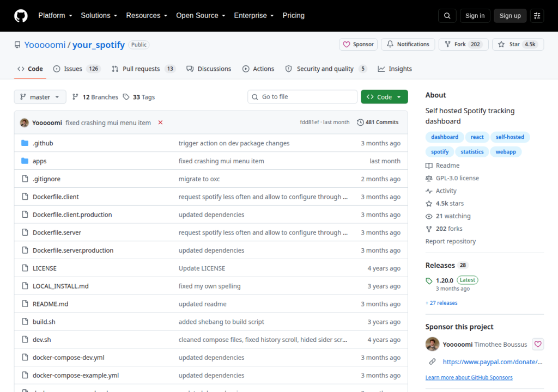Open appearance settings icon beside Sign up
Viewport: 558px width, 392px height.
click(537, 16)
